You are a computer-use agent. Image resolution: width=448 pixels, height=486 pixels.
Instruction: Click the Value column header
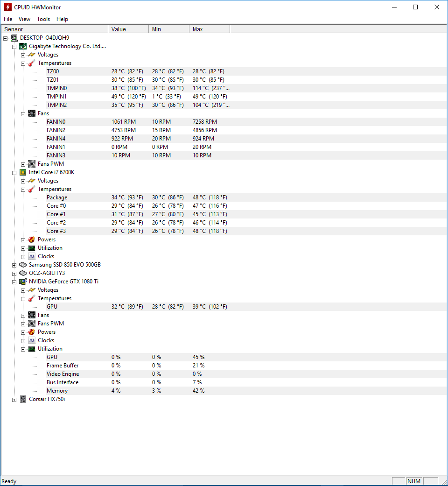(129, 29)
